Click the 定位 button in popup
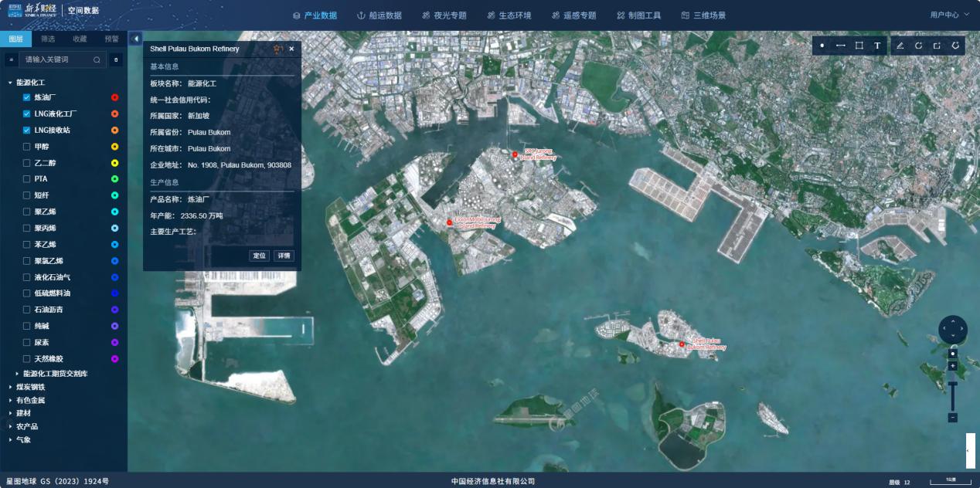This screenshot has width=980, height=488. (259, 256)
